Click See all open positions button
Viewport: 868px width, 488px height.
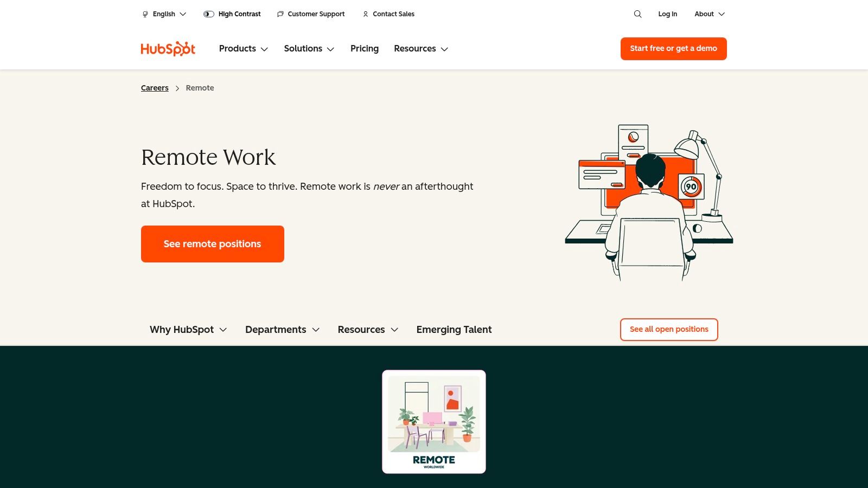pyautogui.click(x=669, y=330)
